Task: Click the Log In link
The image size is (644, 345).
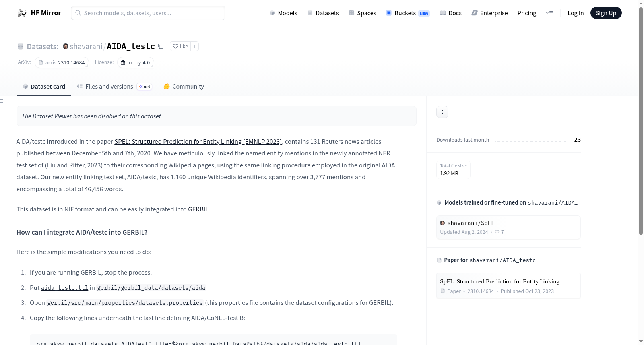Action: pos(576,13)
